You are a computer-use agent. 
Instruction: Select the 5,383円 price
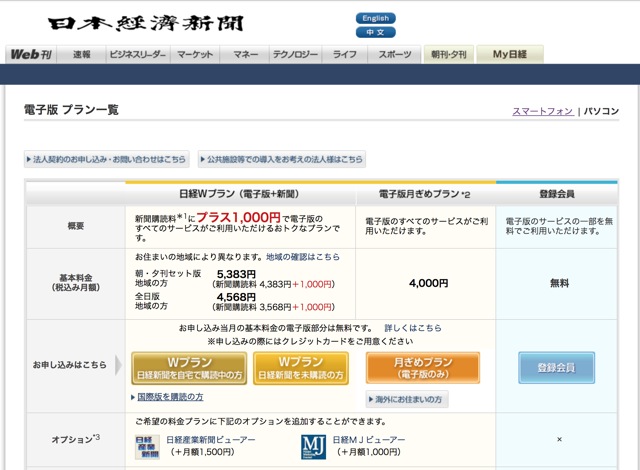(236, 274)
